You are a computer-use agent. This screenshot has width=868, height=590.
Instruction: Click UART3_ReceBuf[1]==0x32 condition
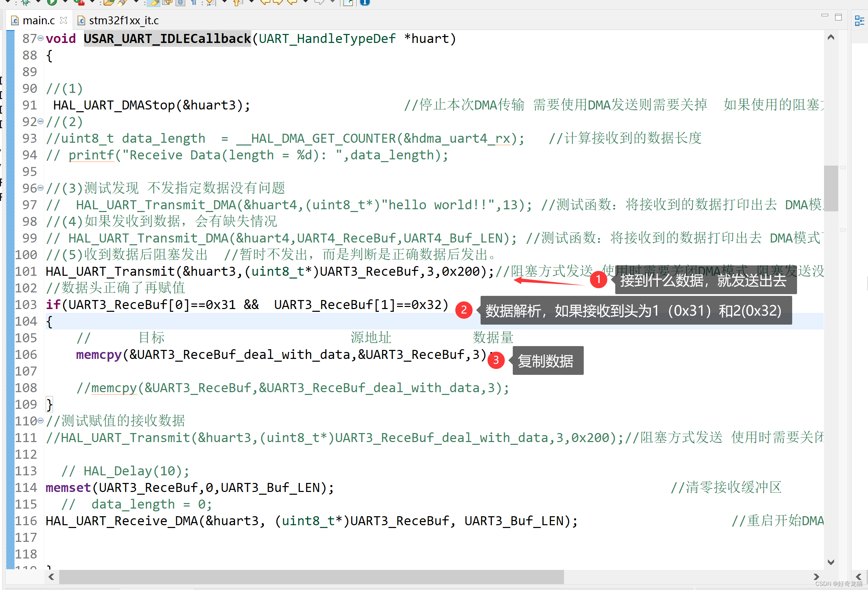358,305
